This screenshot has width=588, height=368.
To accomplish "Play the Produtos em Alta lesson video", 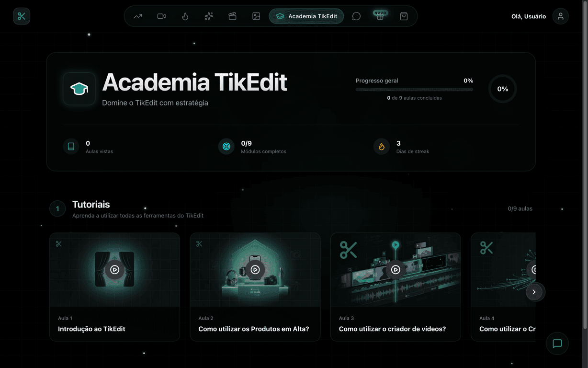I will [255, 270].
